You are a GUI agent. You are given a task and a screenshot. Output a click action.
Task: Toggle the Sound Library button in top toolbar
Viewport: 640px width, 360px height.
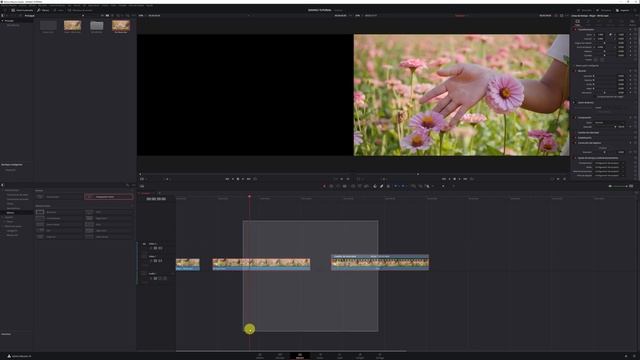point(80,10)
